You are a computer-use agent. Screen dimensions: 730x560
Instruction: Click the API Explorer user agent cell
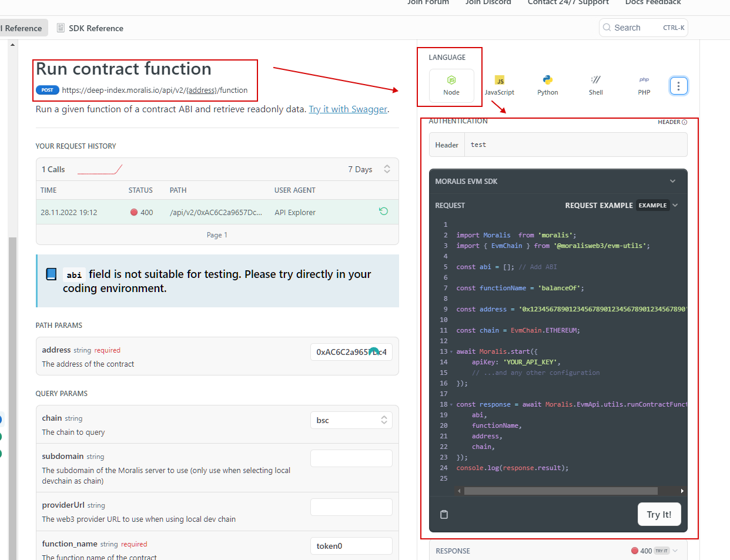(x=295, y=212)
